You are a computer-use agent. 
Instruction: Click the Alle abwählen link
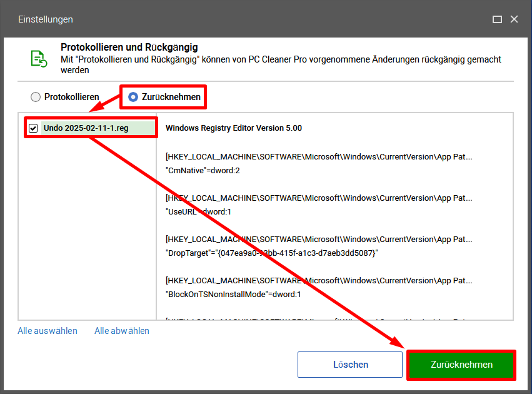point(122,331)
